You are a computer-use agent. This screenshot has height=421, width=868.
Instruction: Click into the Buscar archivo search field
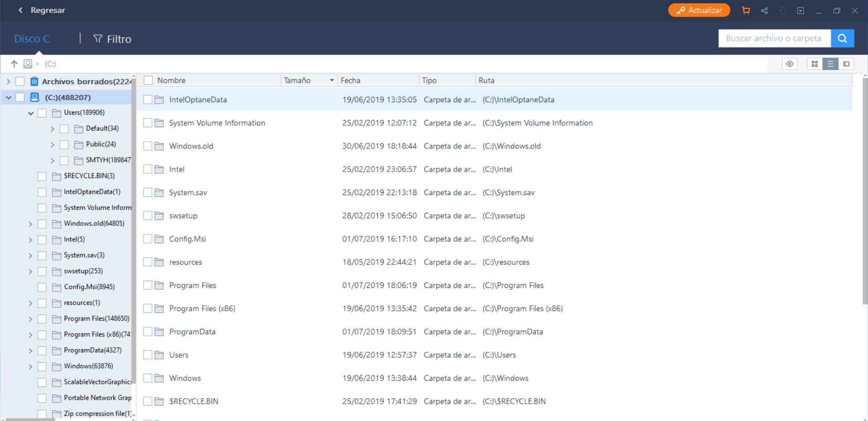(774, 38)
